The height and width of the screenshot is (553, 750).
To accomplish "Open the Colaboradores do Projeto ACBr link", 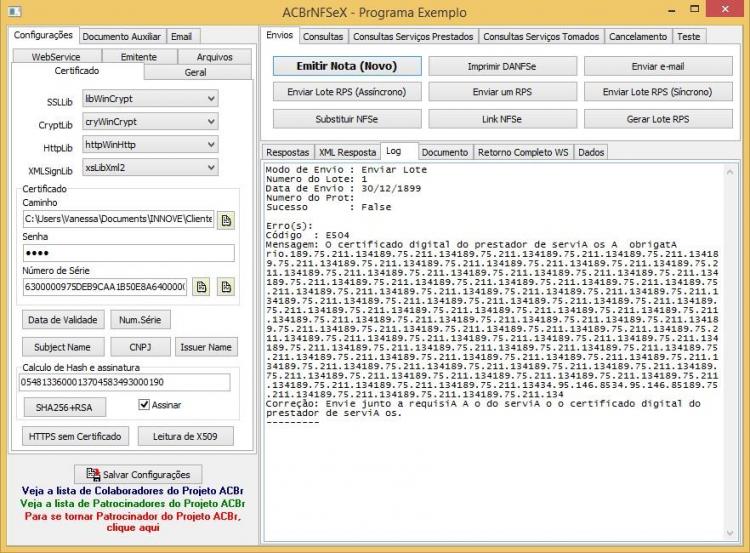I will click(132, 490).
